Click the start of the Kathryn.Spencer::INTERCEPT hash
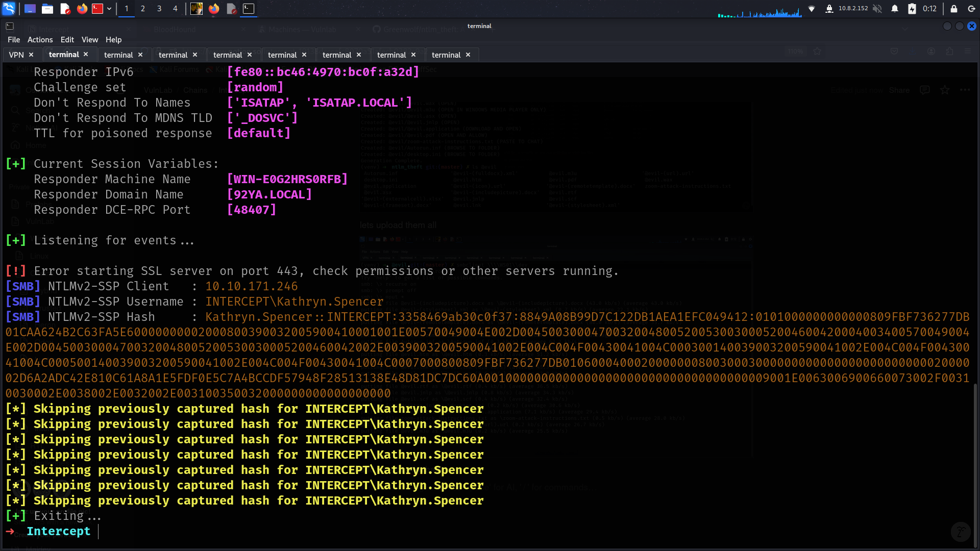The height and width of the screenshot is (551, 980). click(298, 317)
